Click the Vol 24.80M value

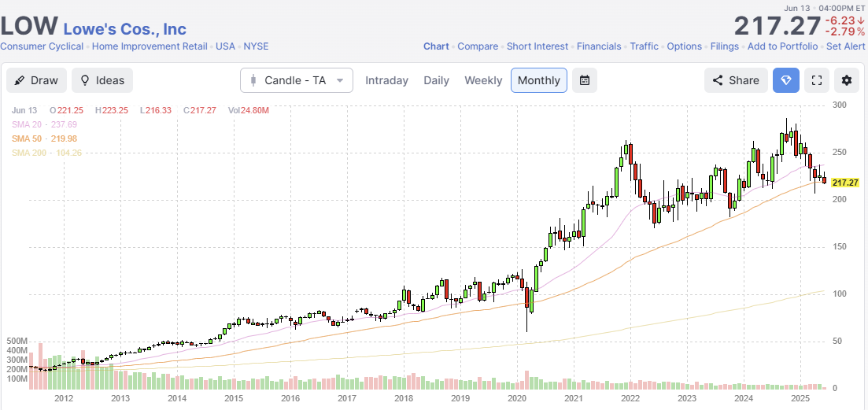tap(249, 111)
